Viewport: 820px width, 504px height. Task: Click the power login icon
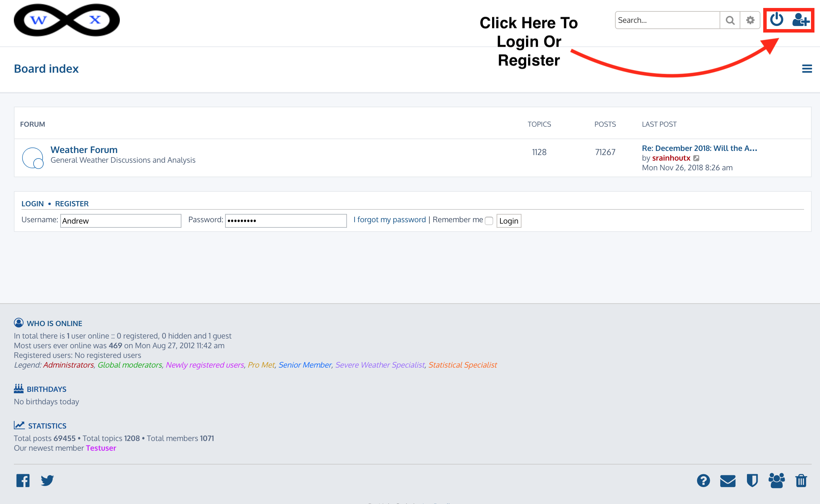coord(776,20)
